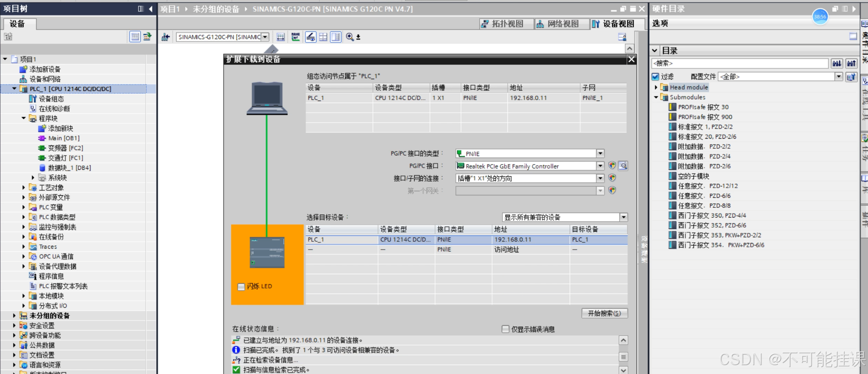Open 在线和诊断 in project tree
This screenshot has height=374, width=868.
tap(54, 109)
